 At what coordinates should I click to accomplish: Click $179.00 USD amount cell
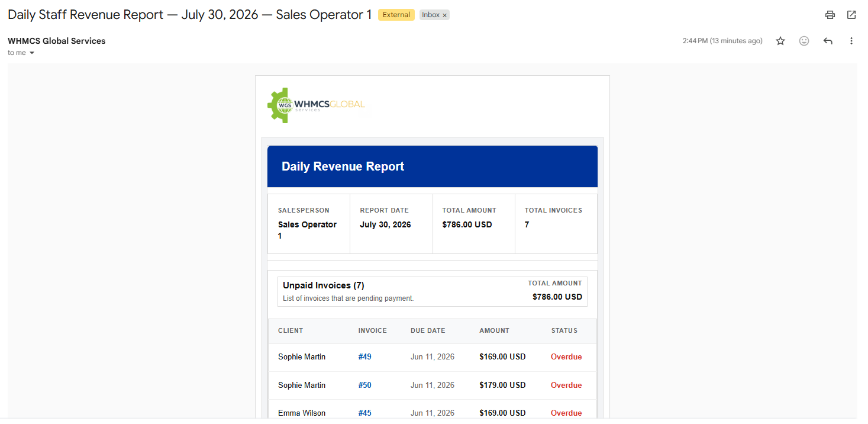pos(502,386)
